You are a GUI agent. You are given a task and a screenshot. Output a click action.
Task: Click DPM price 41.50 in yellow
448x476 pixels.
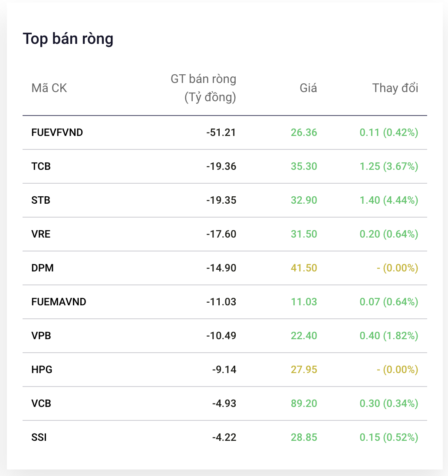tap(304, 268)
